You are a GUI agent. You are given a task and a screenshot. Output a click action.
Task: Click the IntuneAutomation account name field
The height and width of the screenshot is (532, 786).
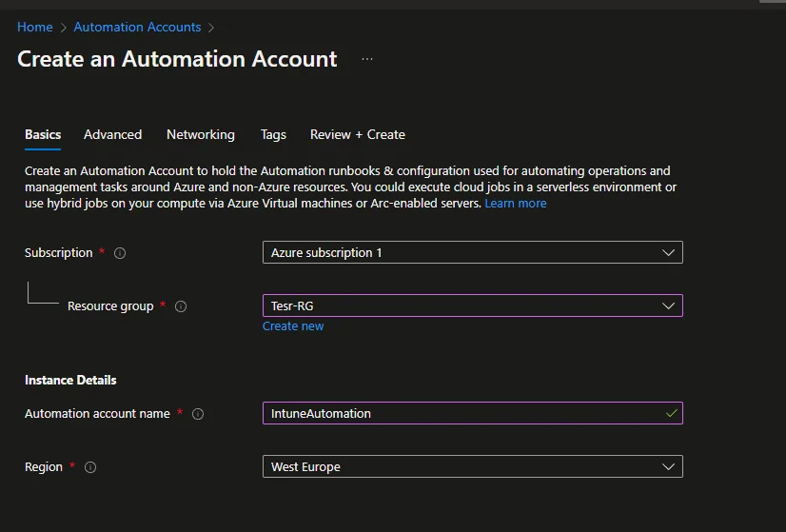(x=473, y=413)
